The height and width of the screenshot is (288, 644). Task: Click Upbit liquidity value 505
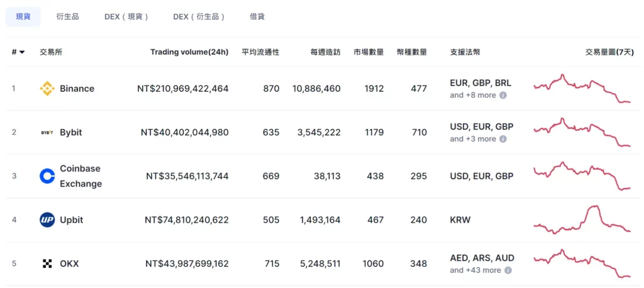[271, 220]
